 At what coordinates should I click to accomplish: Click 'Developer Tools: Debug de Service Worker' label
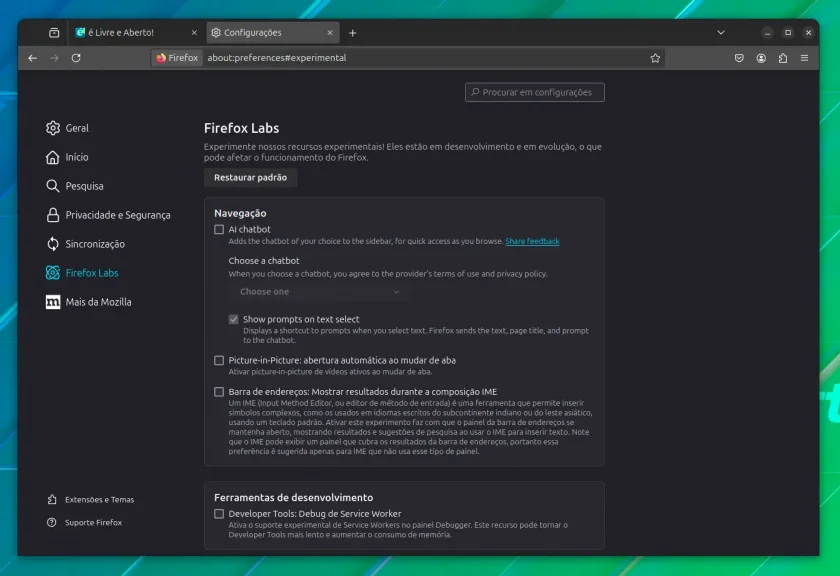[315, 514]
